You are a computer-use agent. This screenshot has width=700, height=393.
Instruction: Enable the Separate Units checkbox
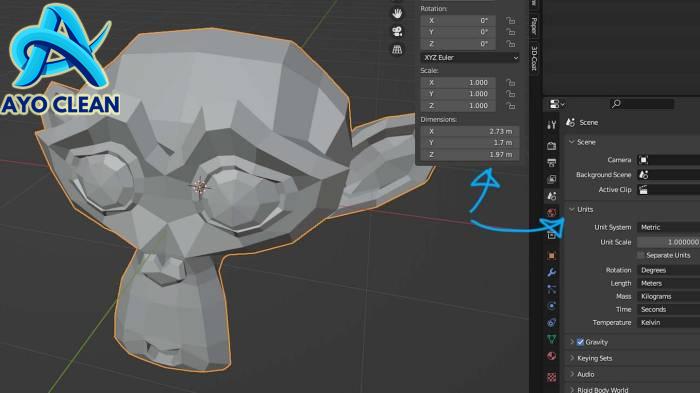tap(641, 255)
